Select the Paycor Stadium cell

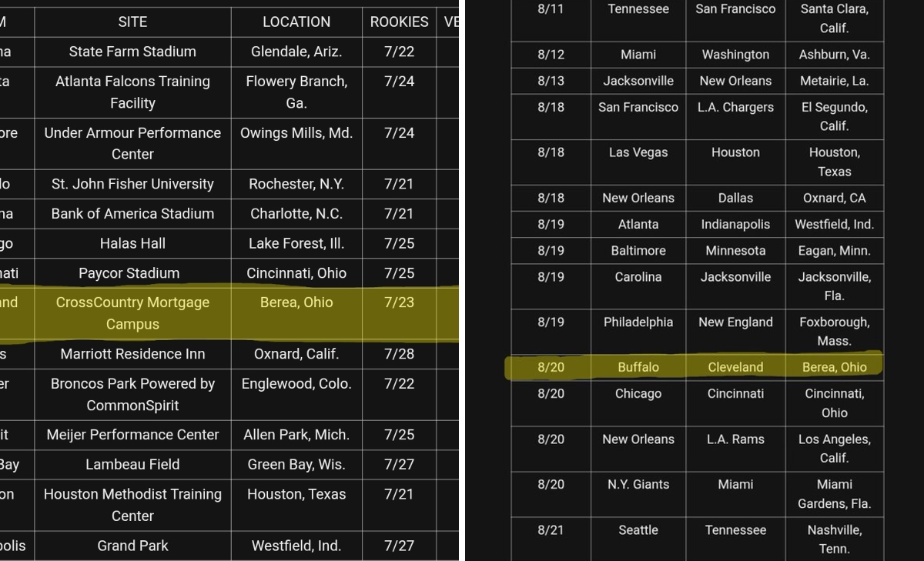(x=132, y=273)
